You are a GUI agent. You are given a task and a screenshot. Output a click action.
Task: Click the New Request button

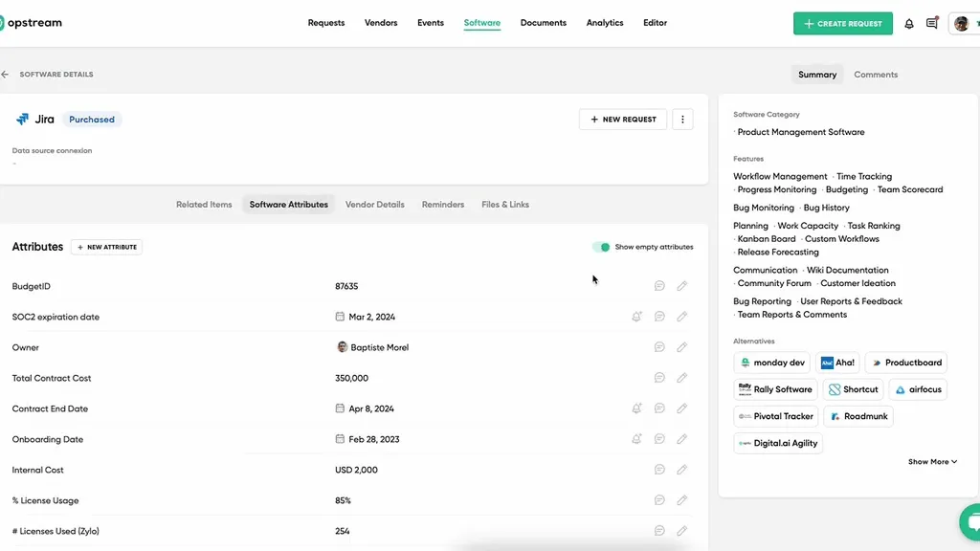point(623,120)
